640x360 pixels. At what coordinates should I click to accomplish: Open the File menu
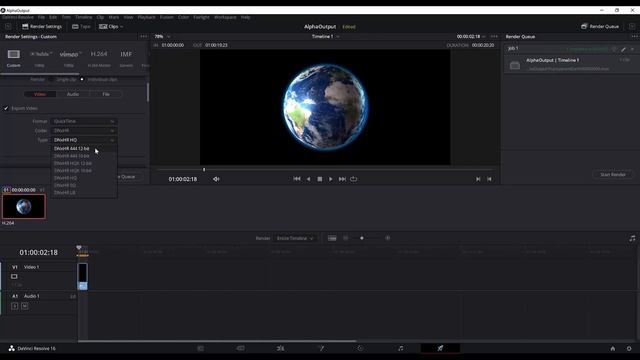(x=41, y=18)
